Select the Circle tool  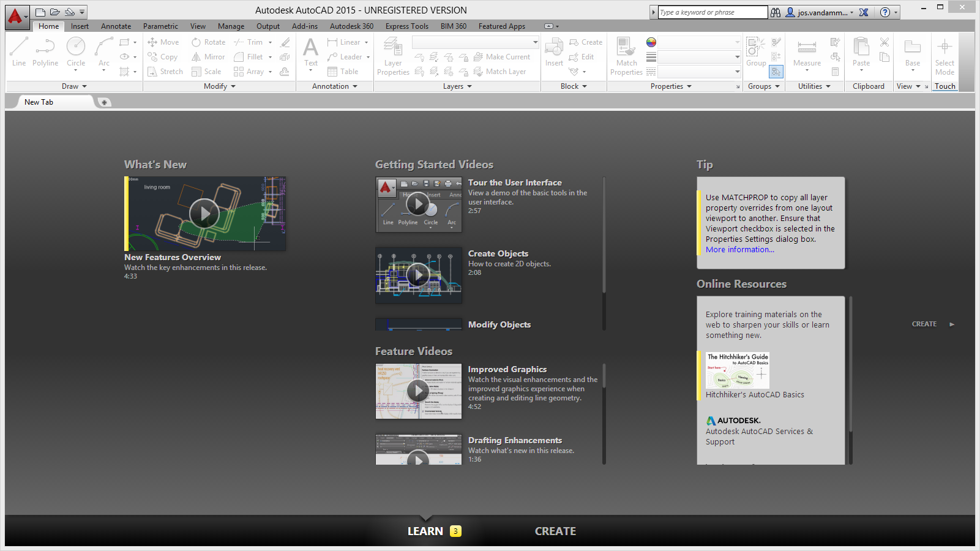(76, 51)
